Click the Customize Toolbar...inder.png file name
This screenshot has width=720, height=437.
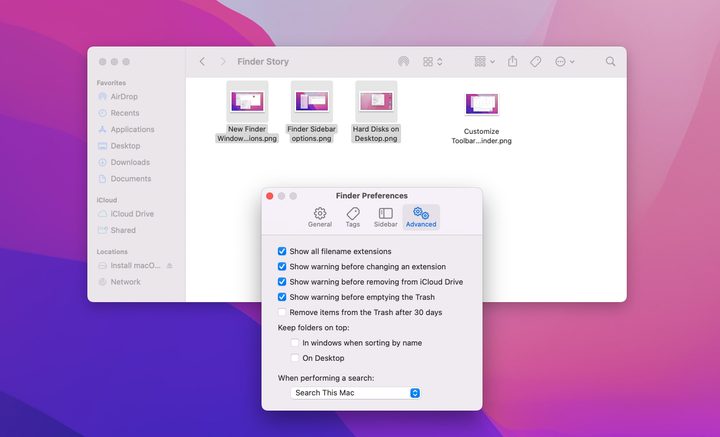[x=481, y=136]
